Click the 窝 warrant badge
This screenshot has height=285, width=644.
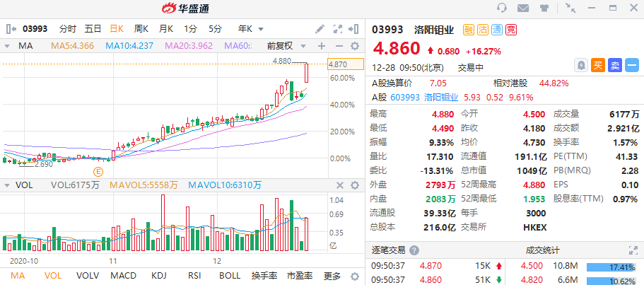tap(511, 30)
